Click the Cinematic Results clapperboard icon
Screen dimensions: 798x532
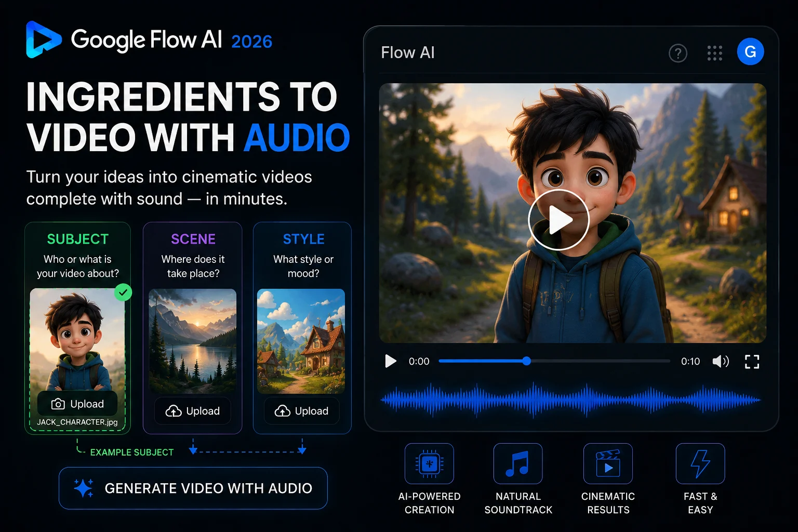pos(608,463)
